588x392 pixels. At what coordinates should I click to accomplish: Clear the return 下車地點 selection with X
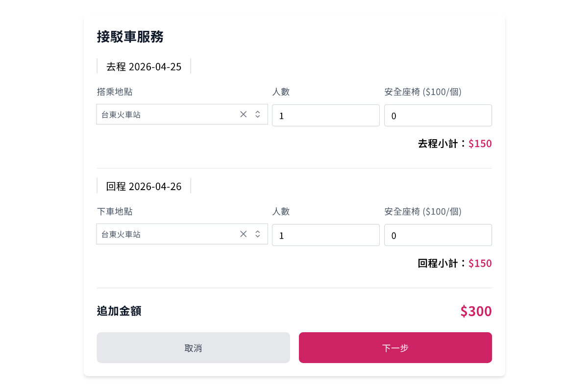pyautogui.click(x=243, y=234)
